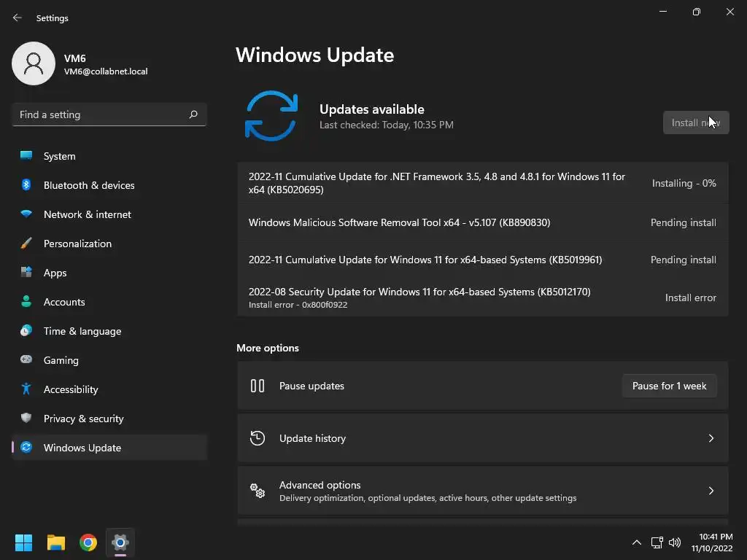Open Chrome from the taskbar
The height and width of the screenshot is (560, 747).
pyautogui.click(x=88, y=542)
